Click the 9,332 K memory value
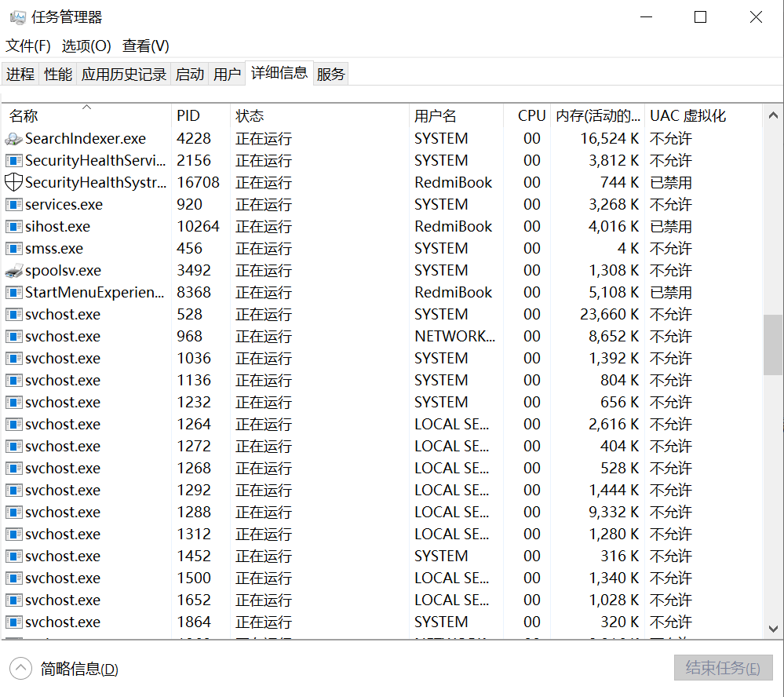The image size is (784, 697). coord(614,512)
